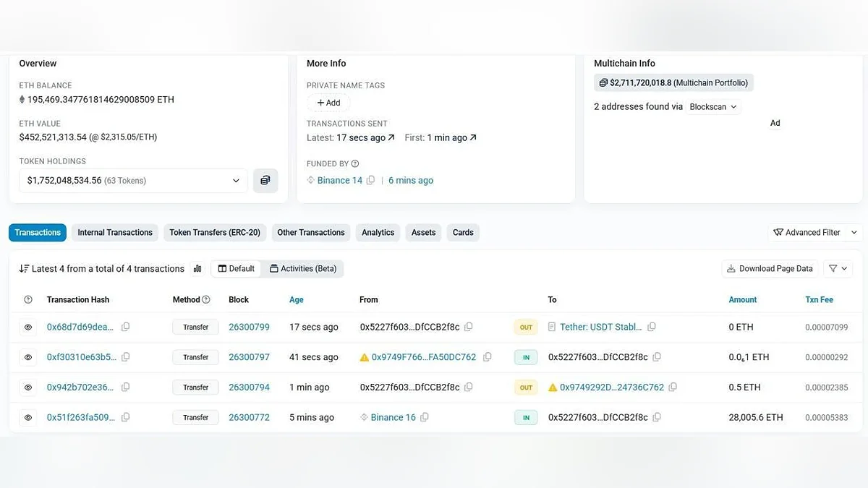Open transaction hash 0xf30310e63b5
The height and width of the screenshot is (488, 868).
point(81,357)
